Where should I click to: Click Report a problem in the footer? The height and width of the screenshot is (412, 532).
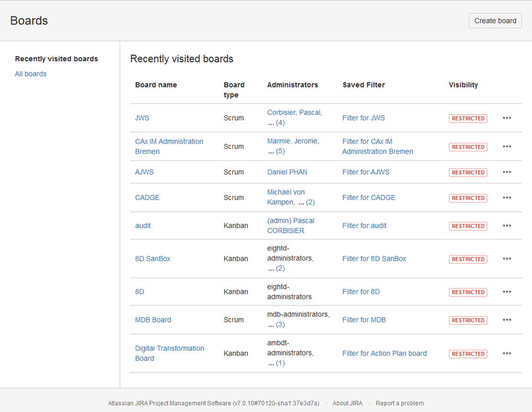pyautogui.click(x=399, y=403)
